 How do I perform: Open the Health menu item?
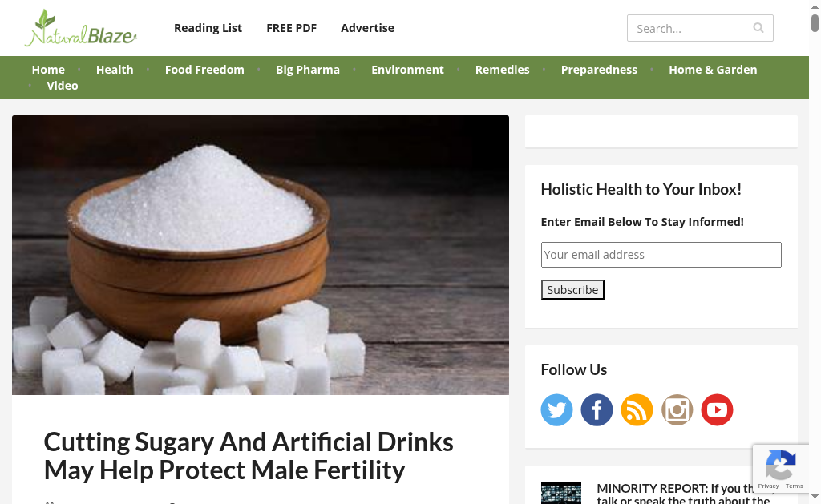pos(115,70)
